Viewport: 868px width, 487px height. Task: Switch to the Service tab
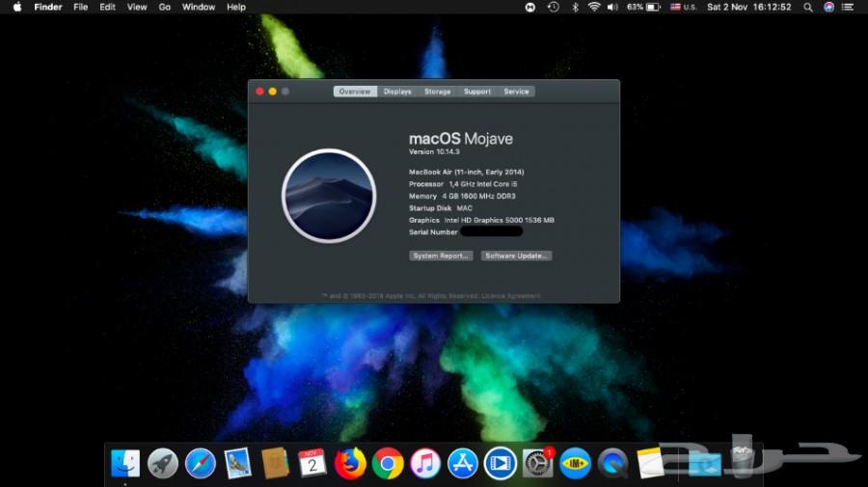tap(516, 92)
